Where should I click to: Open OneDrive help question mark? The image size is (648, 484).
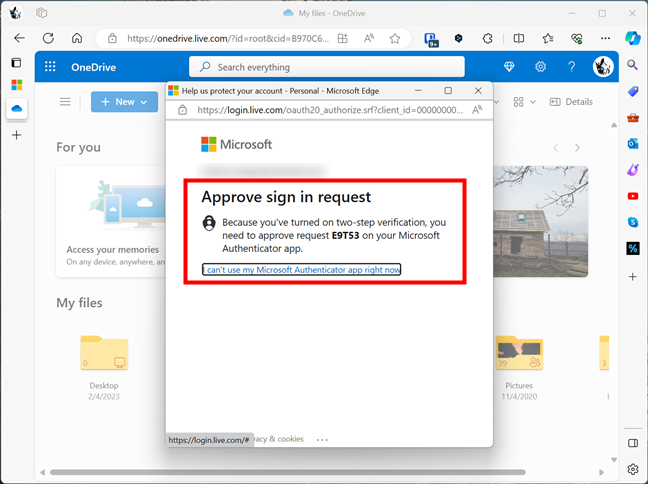(572, 67)
